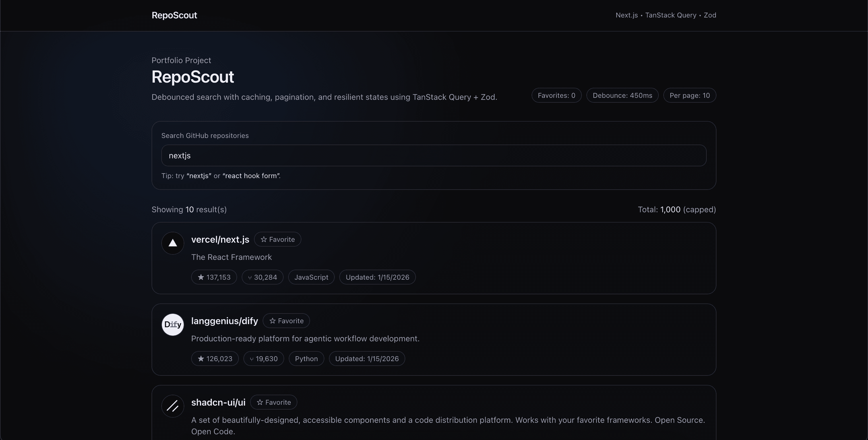Click the star icon beside 126,023
The image size is (868, 440).
coord(201,359)
